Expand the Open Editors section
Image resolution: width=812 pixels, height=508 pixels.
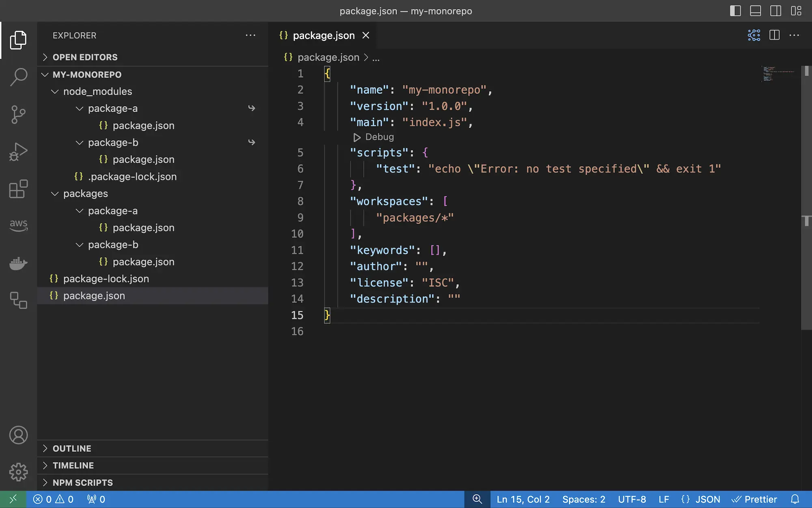[153, 57]
